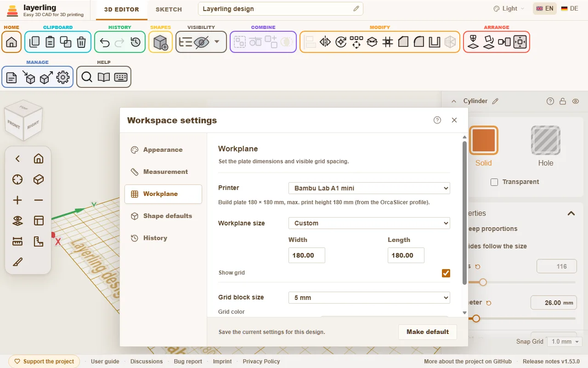The image size is (588, 368).
Task: Switch language to DE
Action: [570, 9]
